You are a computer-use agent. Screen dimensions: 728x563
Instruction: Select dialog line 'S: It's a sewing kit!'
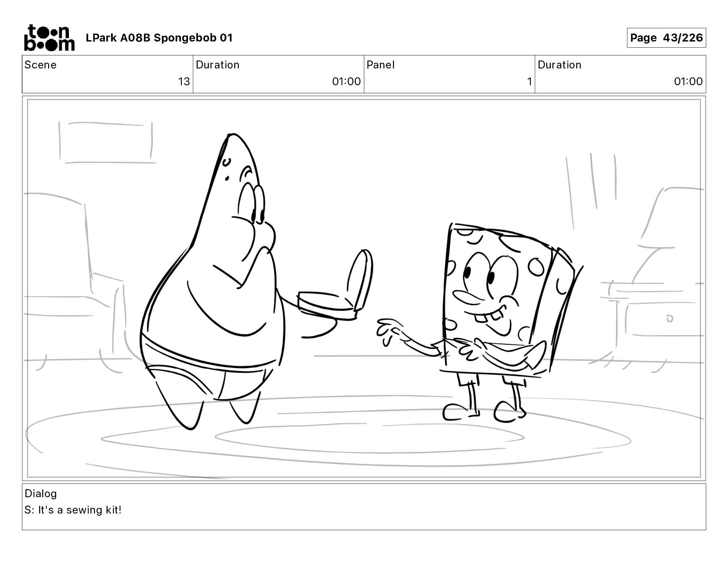[73, 510]
